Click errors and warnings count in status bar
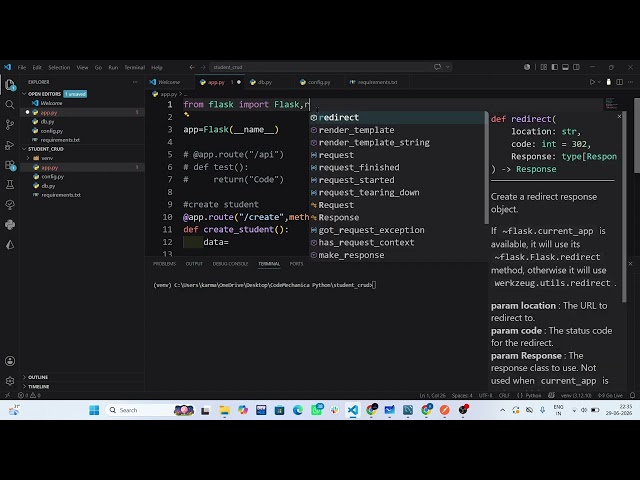640x480 pixels. click(x=29, y=395)
